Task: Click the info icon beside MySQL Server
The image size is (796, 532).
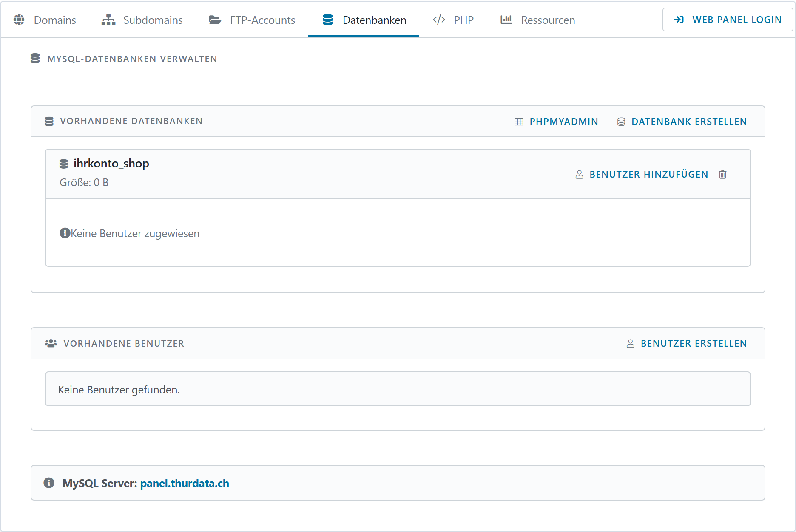Action: click(49, 483)
